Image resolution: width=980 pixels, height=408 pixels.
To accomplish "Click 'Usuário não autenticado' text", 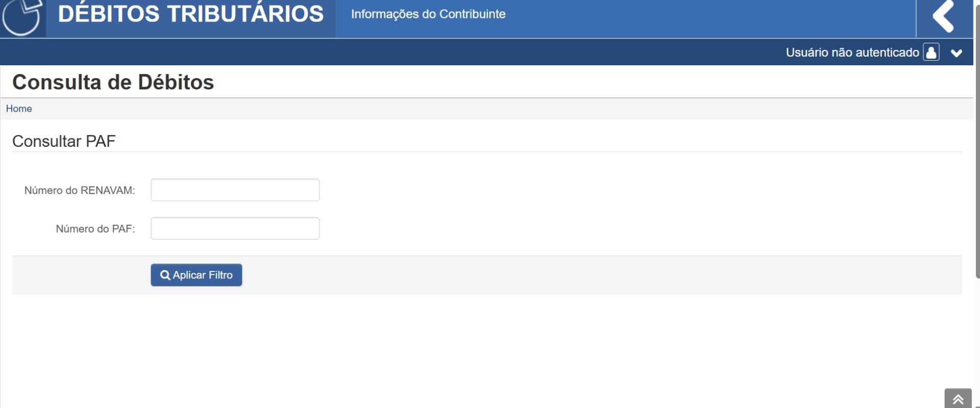I will (x=852, y=53).
